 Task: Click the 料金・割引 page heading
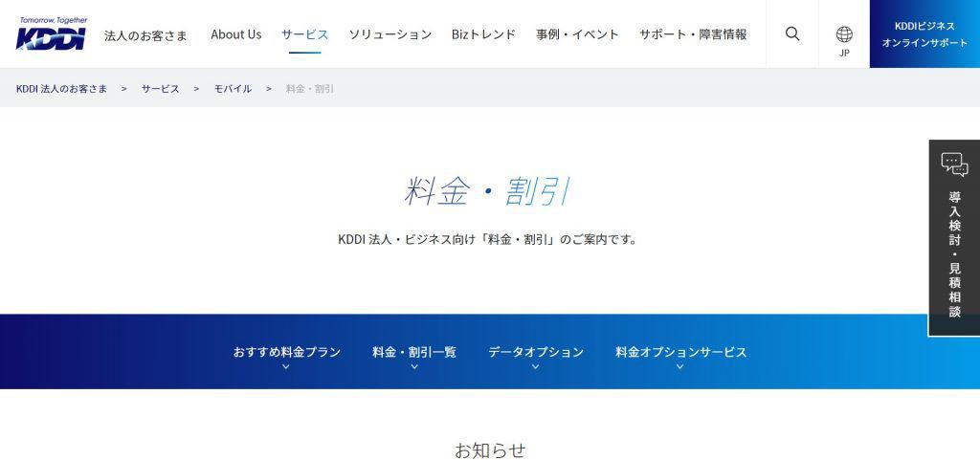tap(487, 191)
